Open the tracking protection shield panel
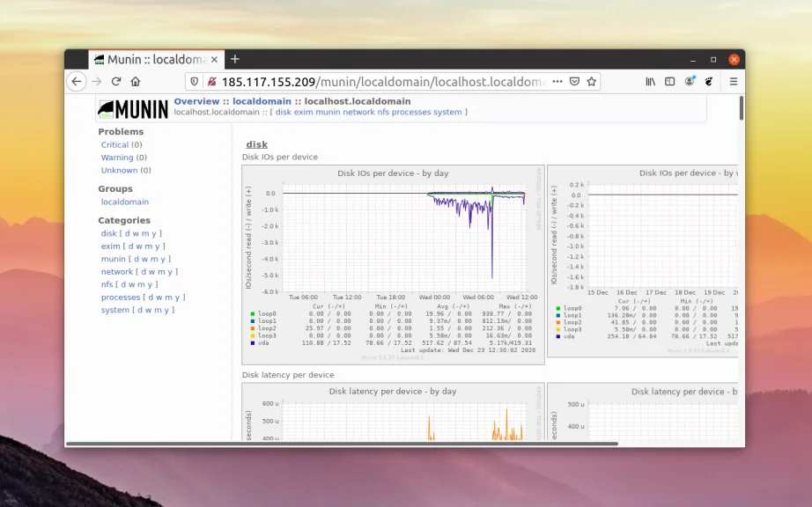This screenshot has height=507, width=812. point(194,80)
